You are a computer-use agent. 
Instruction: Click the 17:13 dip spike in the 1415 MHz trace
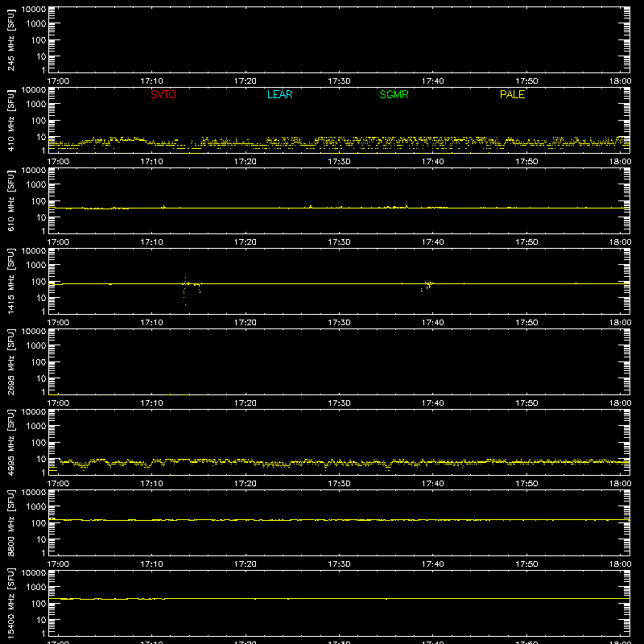(185, 291)
